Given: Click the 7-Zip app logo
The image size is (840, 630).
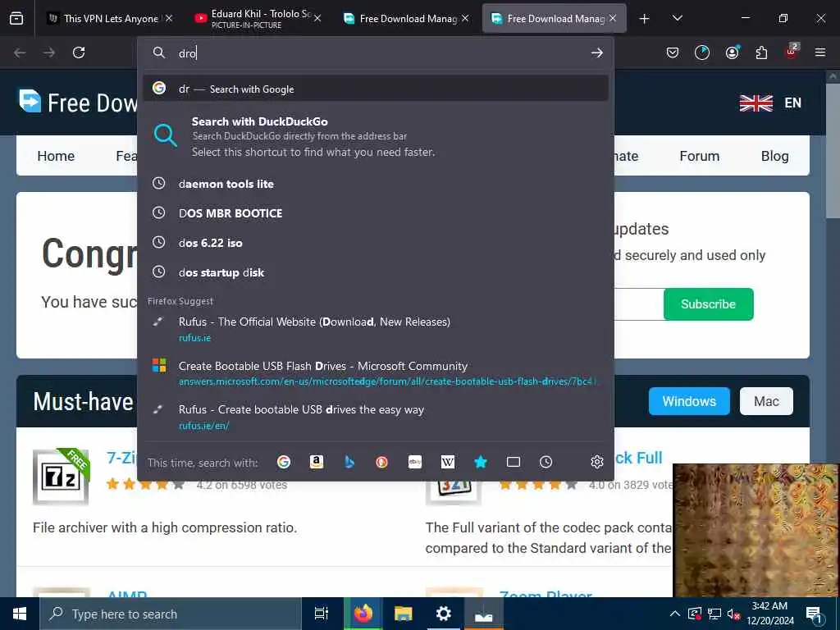Looking at the screenshot, I should (x=61, y=477).
